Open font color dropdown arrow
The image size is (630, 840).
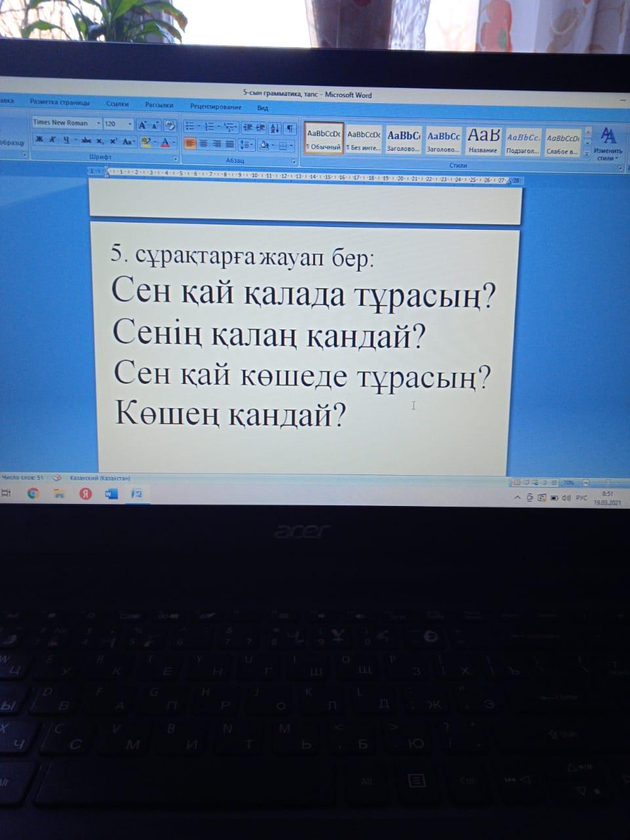click(173, 142)
